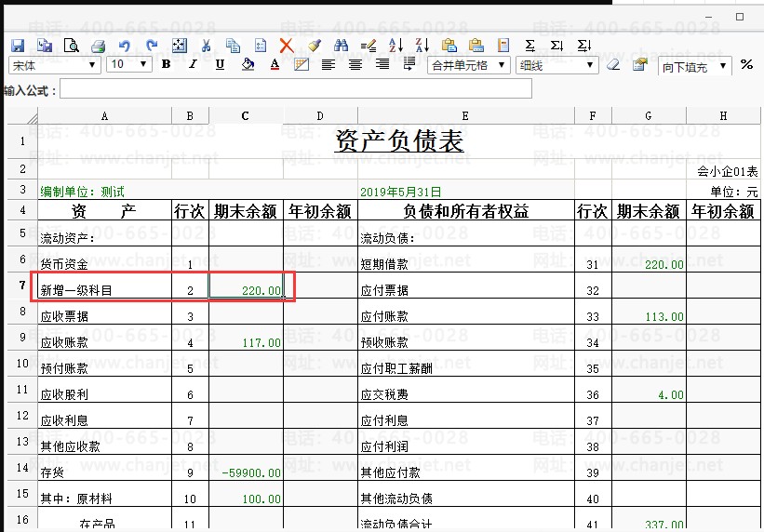This screenshot has width=764, height=532.
Task: Click the last Sigma sum icon
Action: click(x=583, y=46)
